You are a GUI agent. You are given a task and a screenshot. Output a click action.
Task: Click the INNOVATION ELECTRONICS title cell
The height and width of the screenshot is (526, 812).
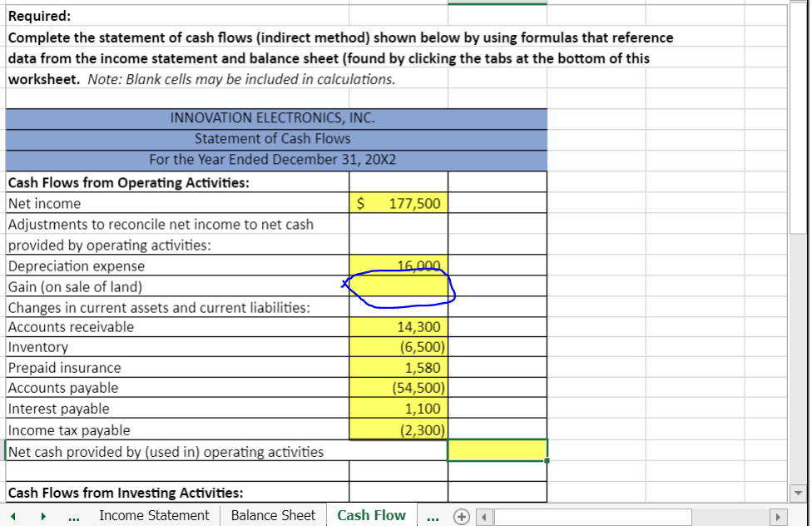point(275,118)
